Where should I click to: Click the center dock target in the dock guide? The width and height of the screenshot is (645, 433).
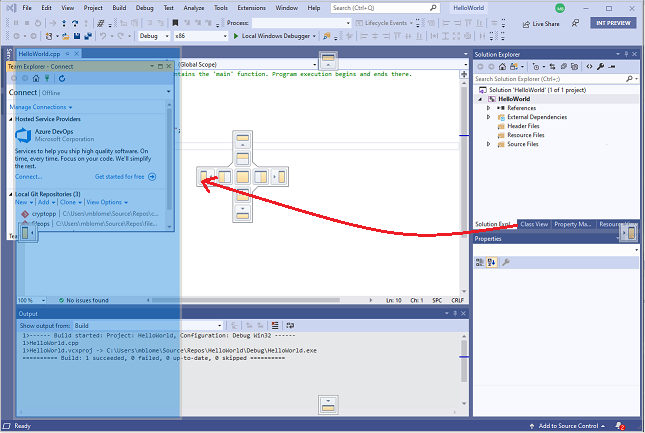pyautogui.click(x=242, y=177)
